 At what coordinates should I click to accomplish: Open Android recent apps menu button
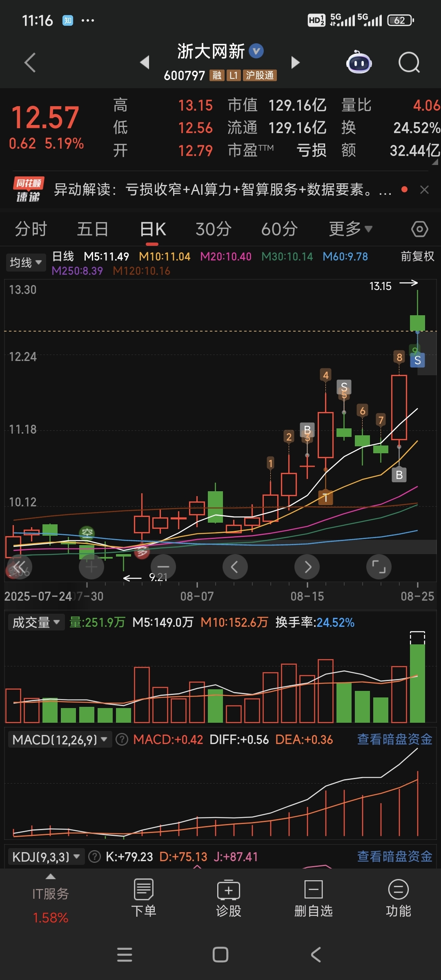tap(125, 955)
